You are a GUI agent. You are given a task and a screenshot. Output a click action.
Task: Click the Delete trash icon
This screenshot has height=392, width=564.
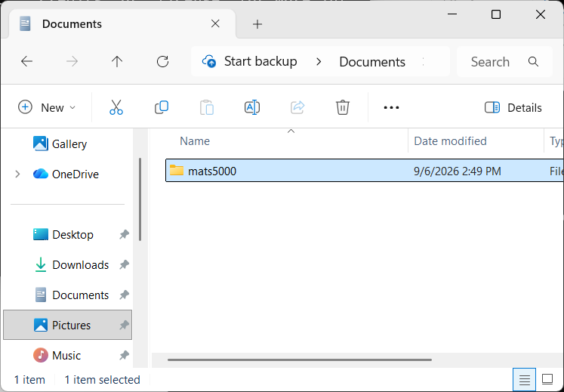pyautogui.click(x=343, y=107)
